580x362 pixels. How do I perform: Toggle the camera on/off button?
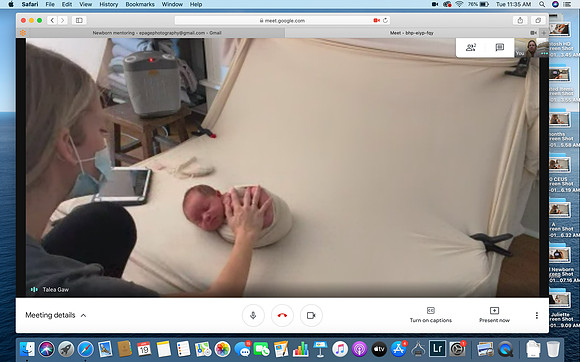[x=311, y=315]
